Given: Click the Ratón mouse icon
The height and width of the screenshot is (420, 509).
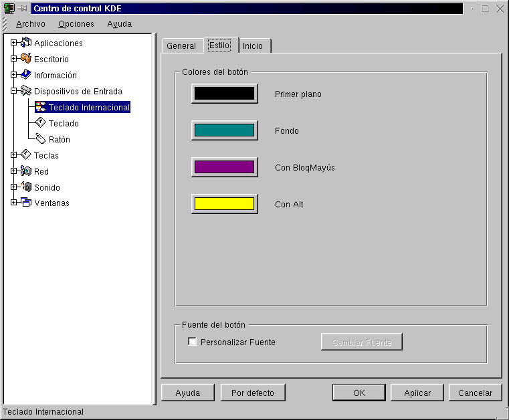Looking at the screenshot, I should 41,139.
